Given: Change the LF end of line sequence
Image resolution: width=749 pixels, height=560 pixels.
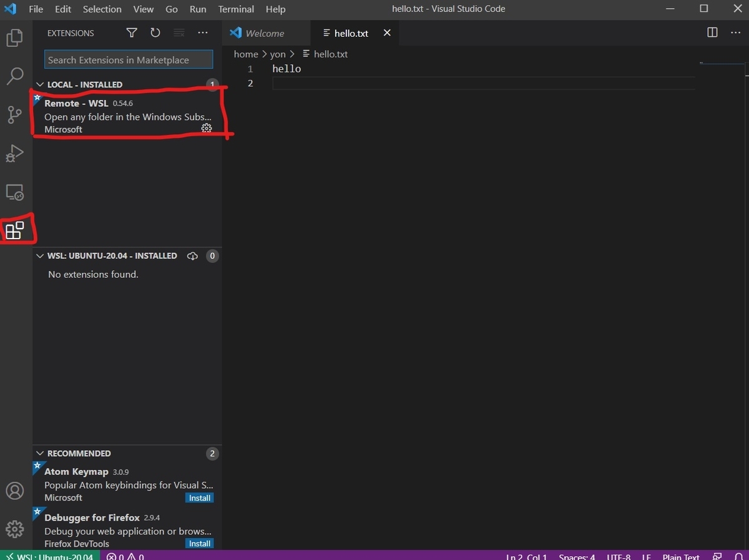Looking at the screenshot, I should 646,556.
